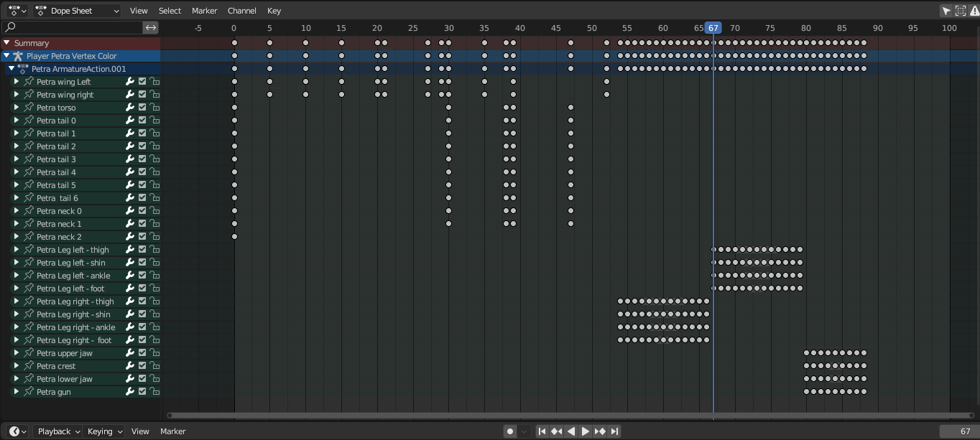980x440 pixels.
Task: Toggle modifiers wrench for Petra tail 5
Action: 130,185
